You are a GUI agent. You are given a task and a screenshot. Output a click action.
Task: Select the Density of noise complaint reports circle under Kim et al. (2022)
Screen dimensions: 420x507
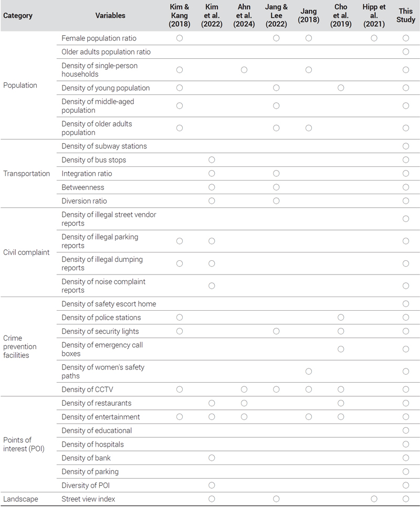click(x=212, y=286)
